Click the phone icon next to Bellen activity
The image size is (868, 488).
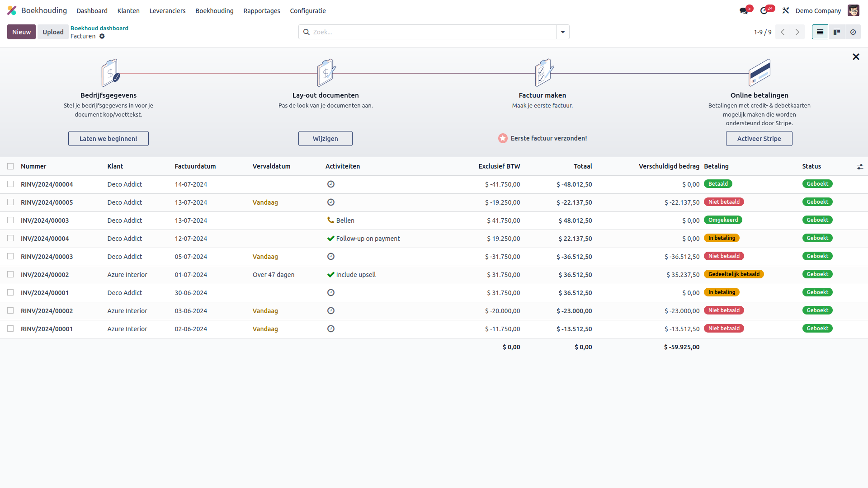(x=330, y=220)
